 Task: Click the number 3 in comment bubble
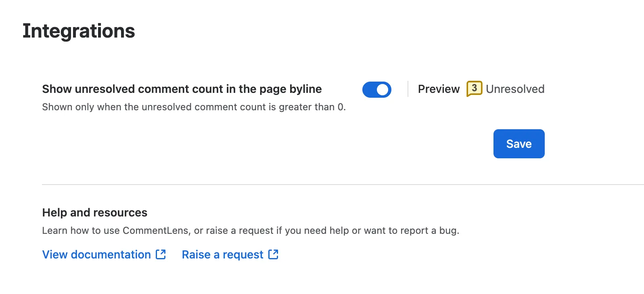point(475,88)
